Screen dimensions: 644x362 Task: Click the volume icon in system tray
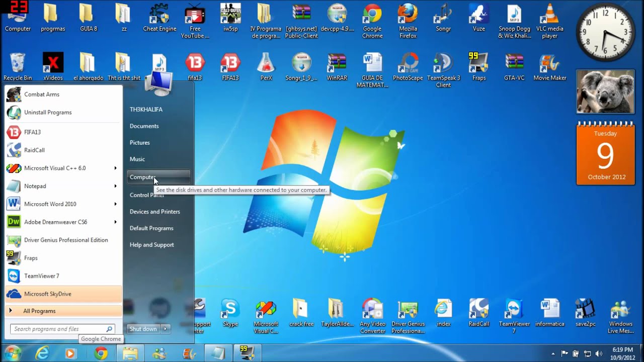click(599, 353)
